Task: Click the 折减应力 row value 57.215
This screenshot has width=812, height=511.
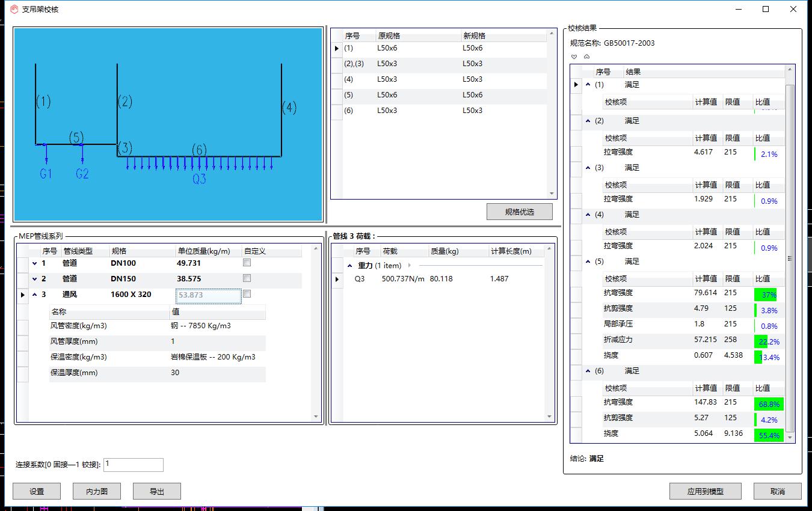Action: 706,340
